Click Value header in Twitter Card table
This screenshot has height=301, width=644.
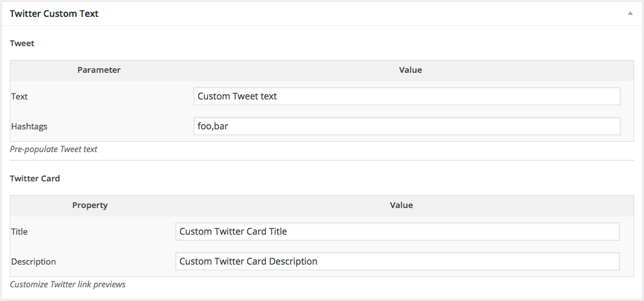(401, 205)
